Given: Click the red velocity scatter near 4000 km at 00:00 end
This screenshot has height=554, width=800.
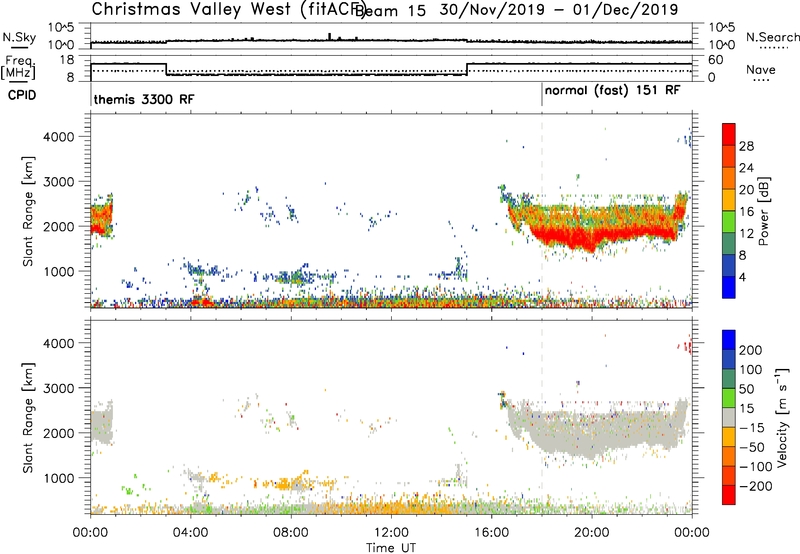Looking at the screenshot, I should tap(686, 346).
